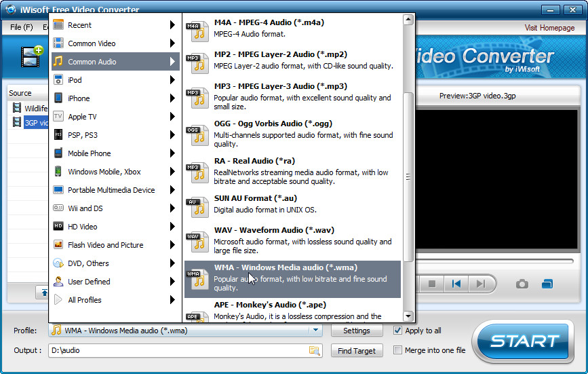Click the move up arrow below source list
Viewport: 588px width, 374px height.
pyautogui.click(x=44, y=293)
